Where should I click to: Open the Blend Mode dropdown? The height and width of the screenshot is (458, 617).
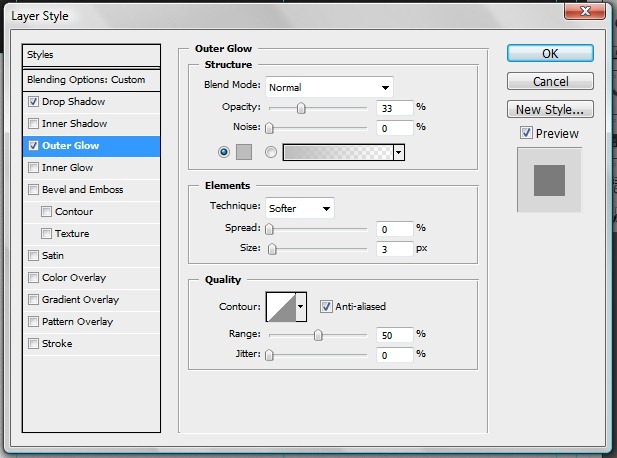point(329,87)
